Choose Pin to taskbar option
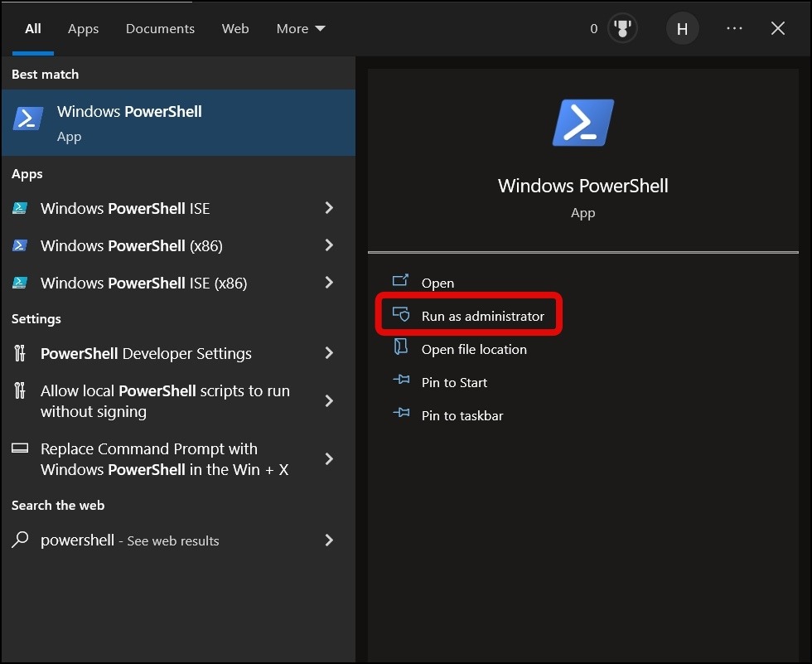812x664 pixels. (462, 415)
